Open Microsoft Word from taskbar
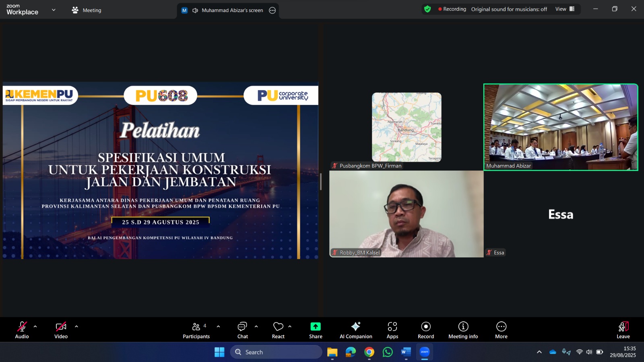 pyautogui.click(x=406, y=352)
